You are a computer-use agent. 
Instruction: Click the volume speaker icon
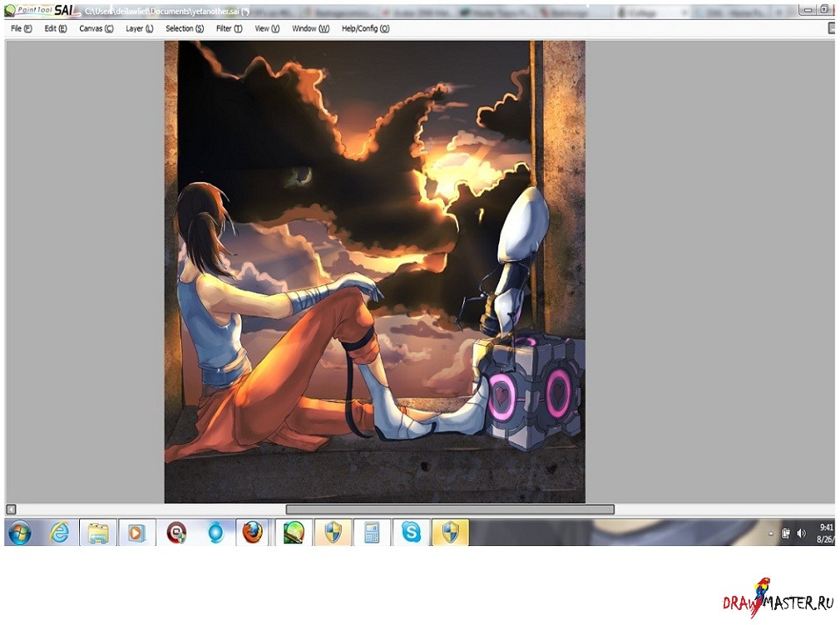tap(802, 533)
